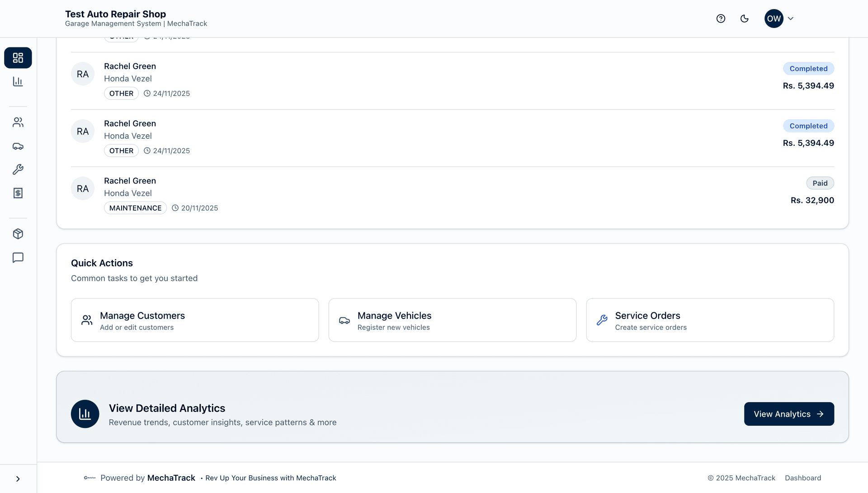This screenshot has width=868, height=493.
Task: Toggle the Paid status badge on Rachel Green
Action: coord(821,183)
